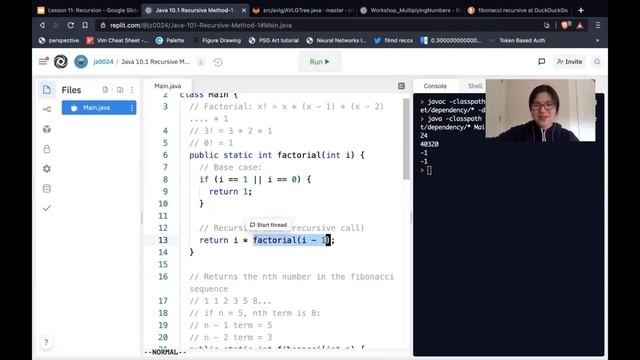Open the Figure Drawing bookmark
The width and height of the screenshot is (640, 360).
(x=217, y=40)
